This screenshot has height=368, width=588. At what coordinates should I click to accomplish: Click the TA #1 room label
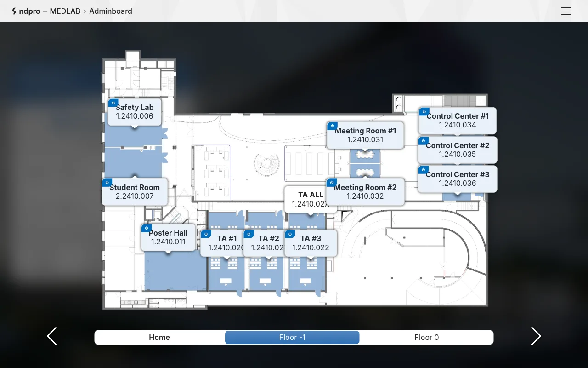[x=227, y=243]
